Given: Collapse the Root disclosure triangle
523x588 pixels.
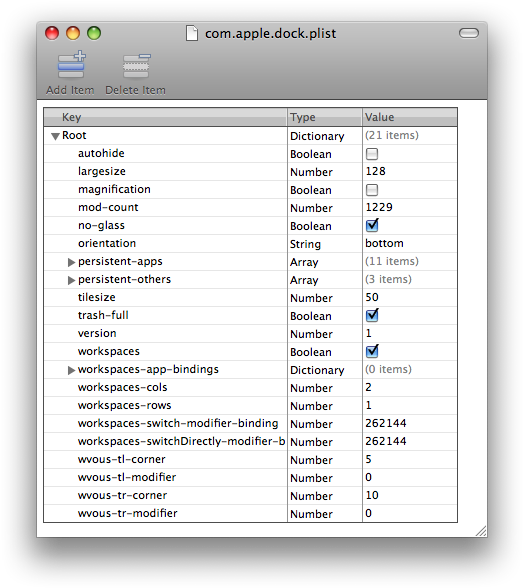Looking at the screenshot, I should pyautogui.click(x=55, y=136).
